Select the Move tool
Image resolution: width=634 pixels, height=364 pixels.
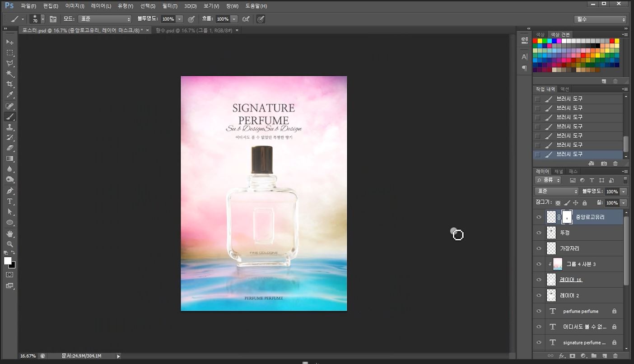point(10,42)
